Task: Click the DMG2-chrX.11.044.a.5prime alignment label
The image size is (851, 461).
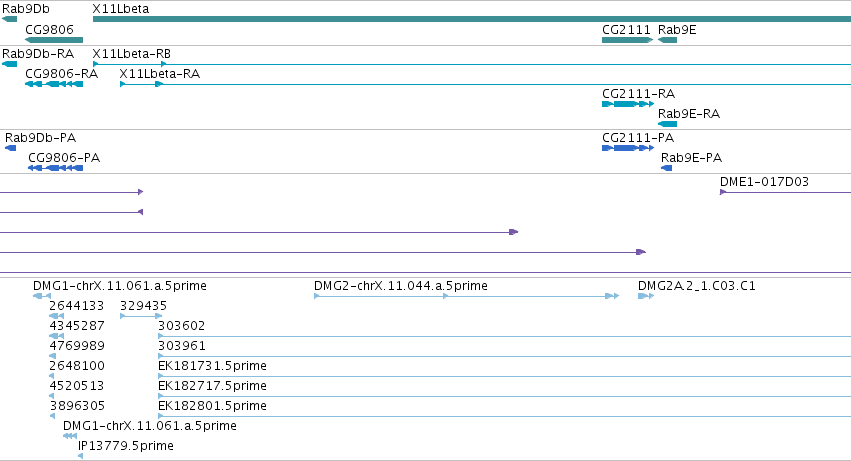Action: [401, 286]
